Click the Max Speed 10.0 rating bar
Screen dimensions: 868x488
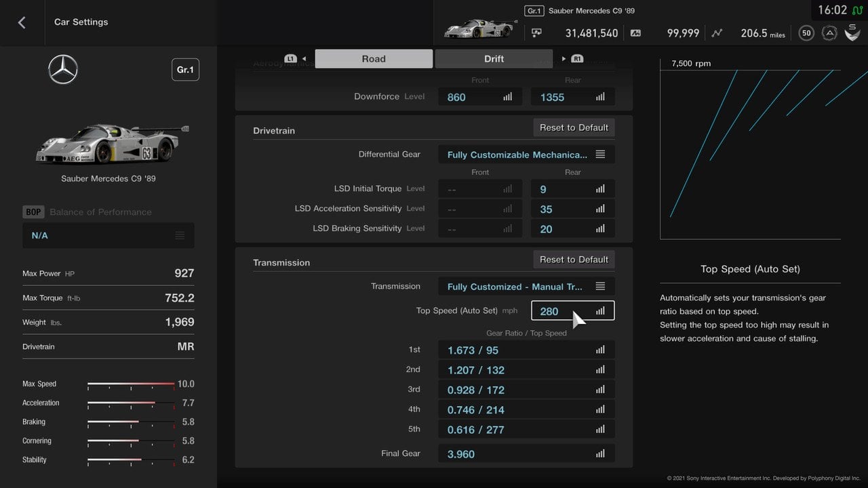point(131,384)
